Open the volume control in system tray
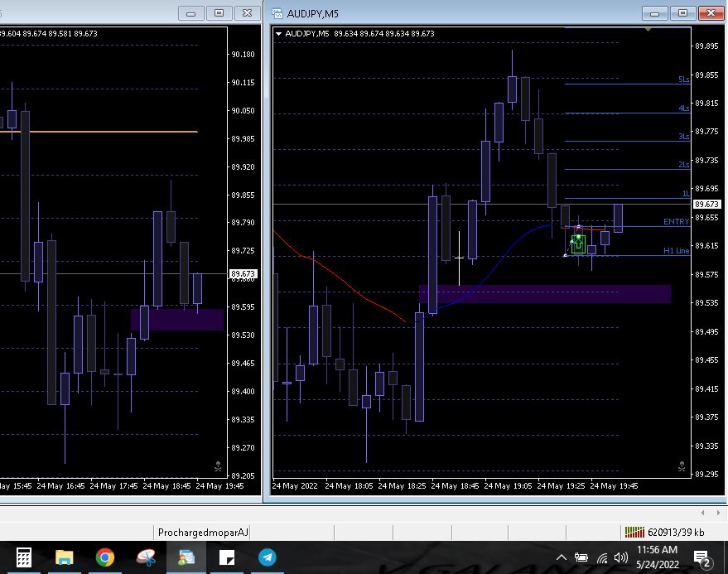 pos(620,557)
